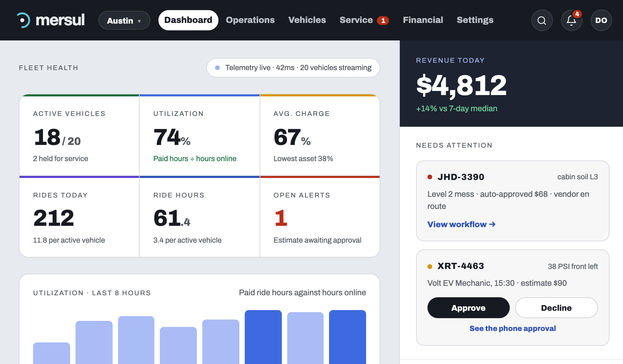This screenshot has height=364, width=623.
Task: Decline the XRT-4463 estimate
Action: pyautogui.click(x=556, y=308)
